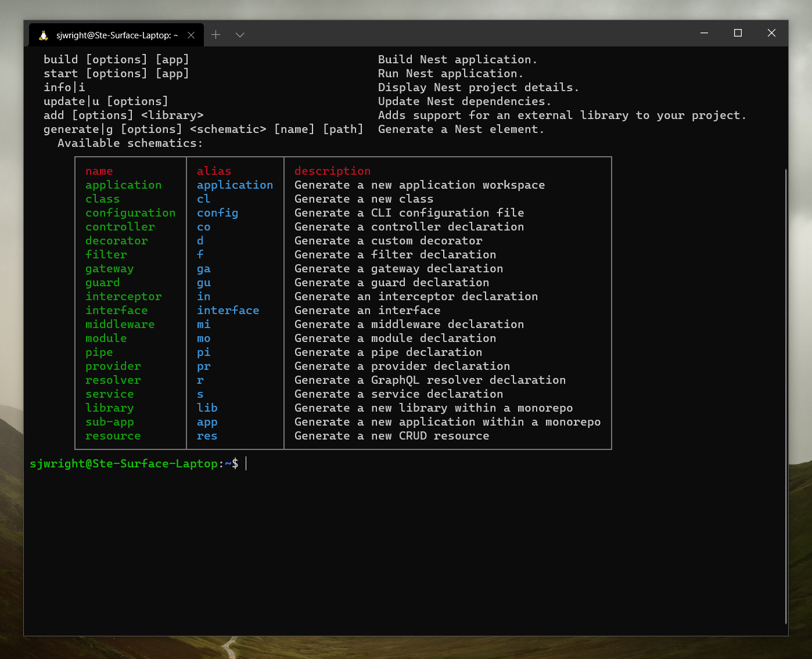The height and width of the screenshot is (659, 812).
Task: Click the 'start [options] [app]' command line
Action: (116, 74)
